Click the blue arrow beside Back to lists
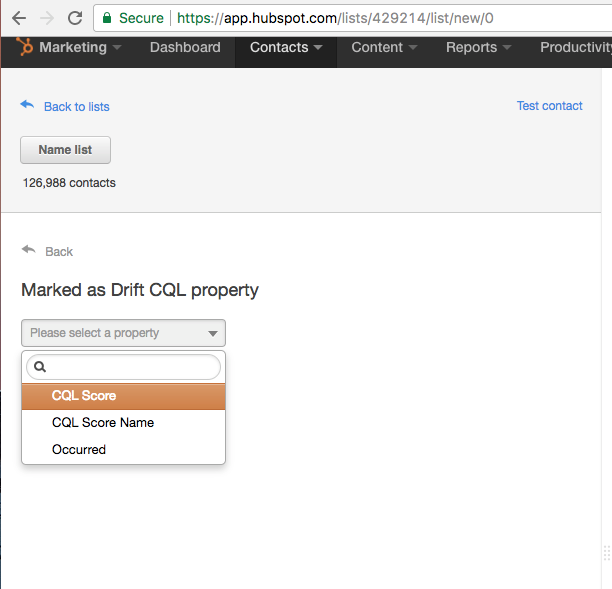This screenshot has height=589, width=612. coord(27,105)
